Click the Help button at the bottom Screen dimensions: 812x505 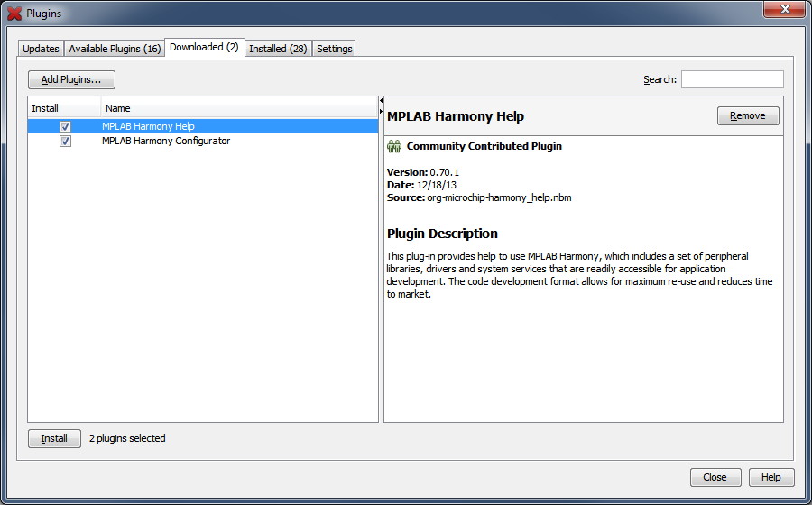click(770, 477)
